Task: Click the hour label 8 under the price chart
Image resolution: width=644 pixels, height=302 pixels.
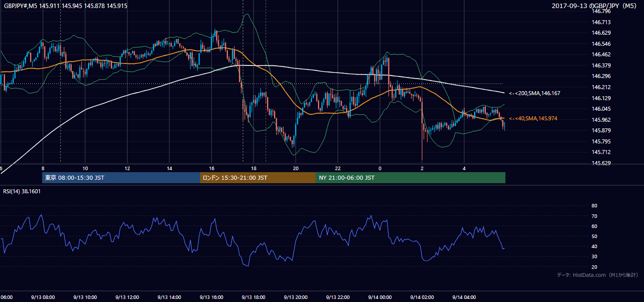Action: [x=43, y=168]
